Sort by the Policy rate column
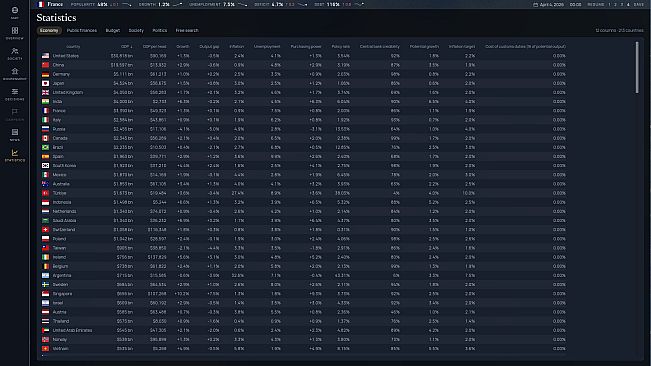This screenshot has width=651, height=366. point(340,46)
